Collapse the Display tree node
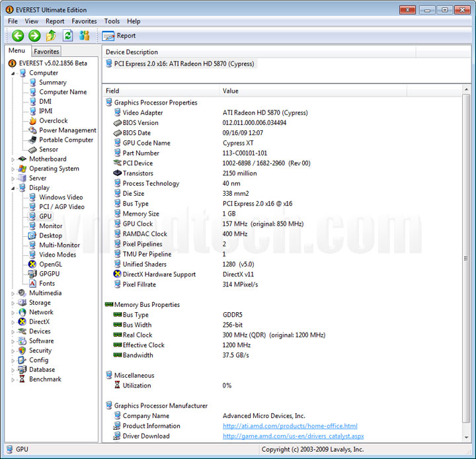The width and height of the screenshot is (476, 459). pyautogui.click(x=13, y=188)
